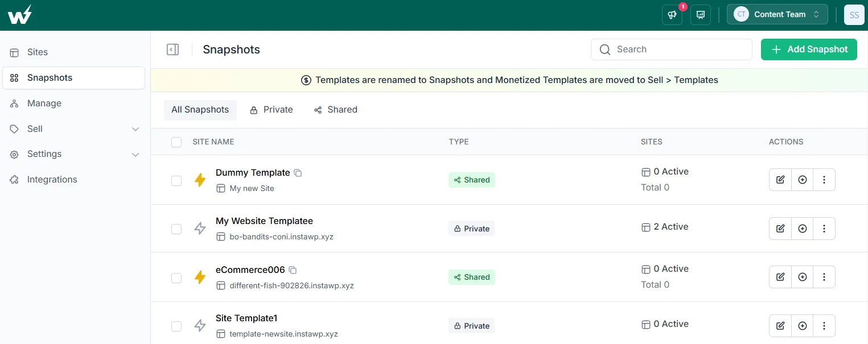
Task: Select the My Website Templatee checkbox
Action: coord(176,229)
